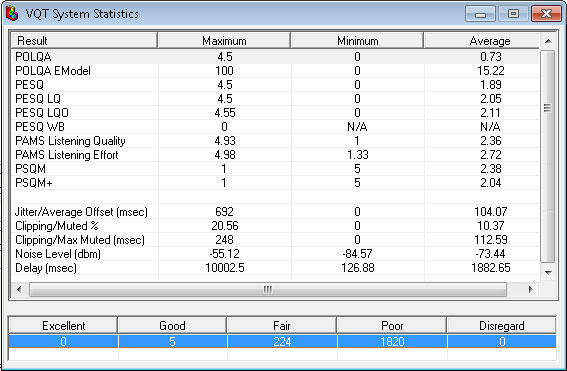
Task: Click the Excellent column header
Action: click(x=63, y=325)
